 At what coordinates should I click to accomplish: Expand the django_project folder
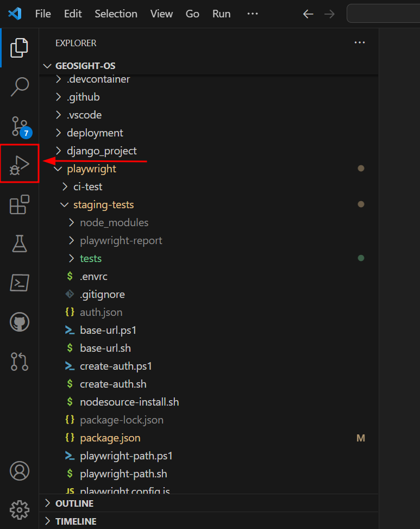click(x=209, y=151)
